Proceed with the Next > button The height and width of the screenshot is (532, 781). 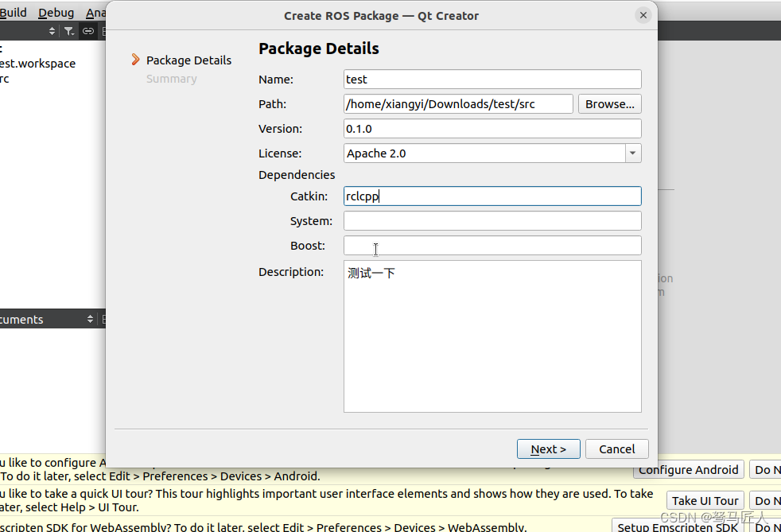point(549,449)
